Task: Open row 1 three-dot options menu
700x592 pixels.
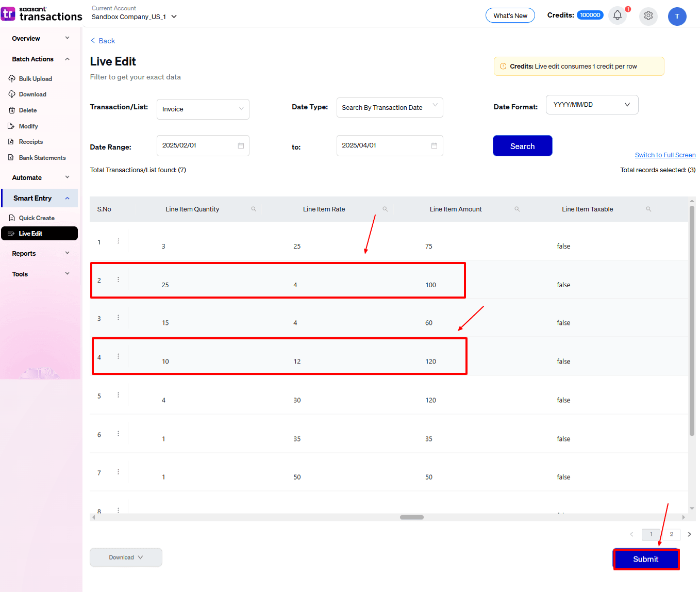Action: click(118, 241)
